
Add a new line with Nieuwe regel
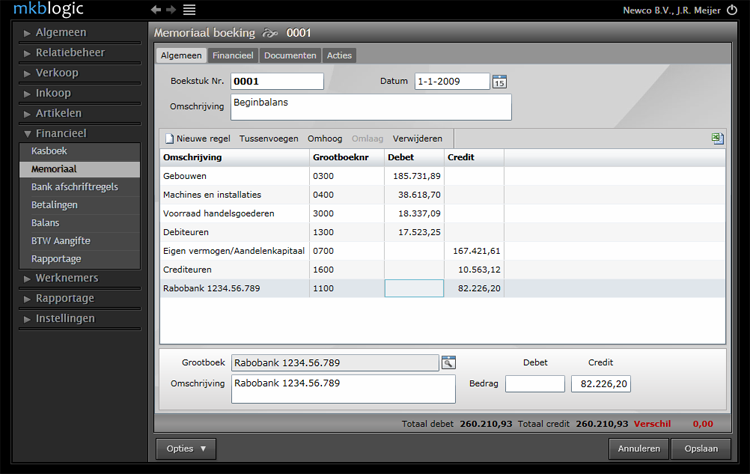click(x=197, y=138)
